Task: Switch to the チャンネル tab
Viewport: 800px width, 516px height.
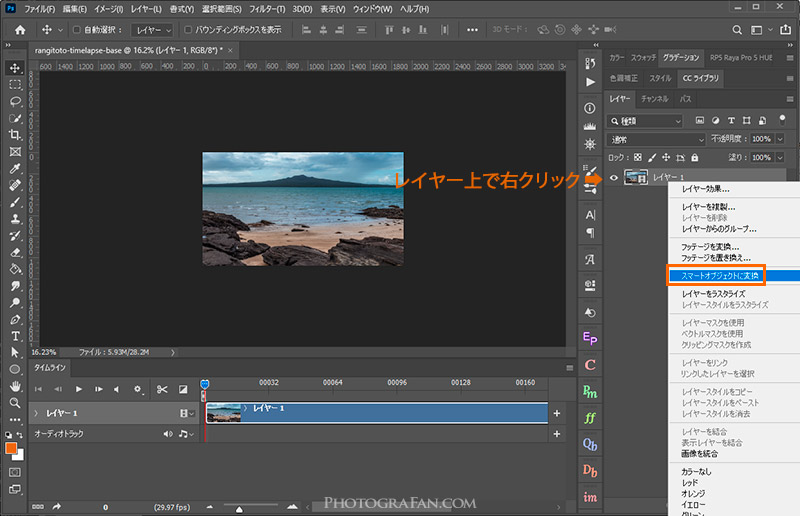Action: click(x=655, y=99)
